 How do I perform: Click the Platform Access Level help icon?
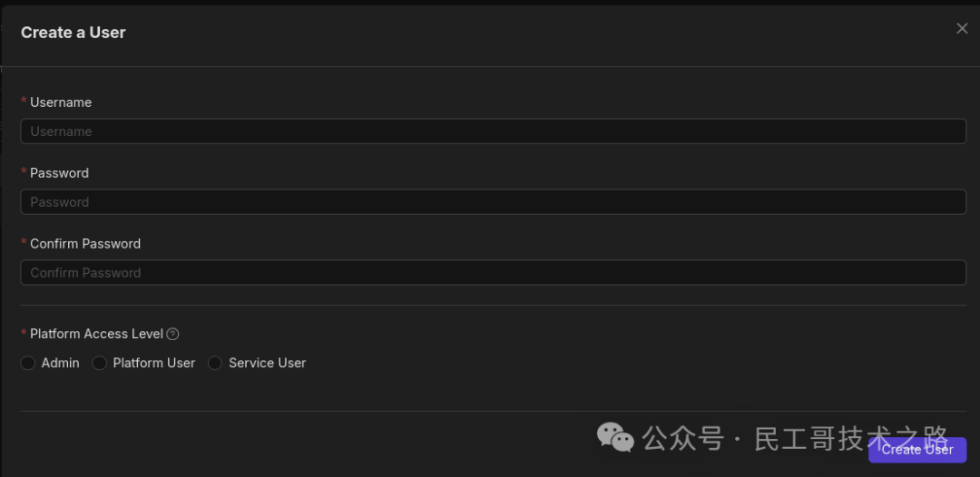173,335
